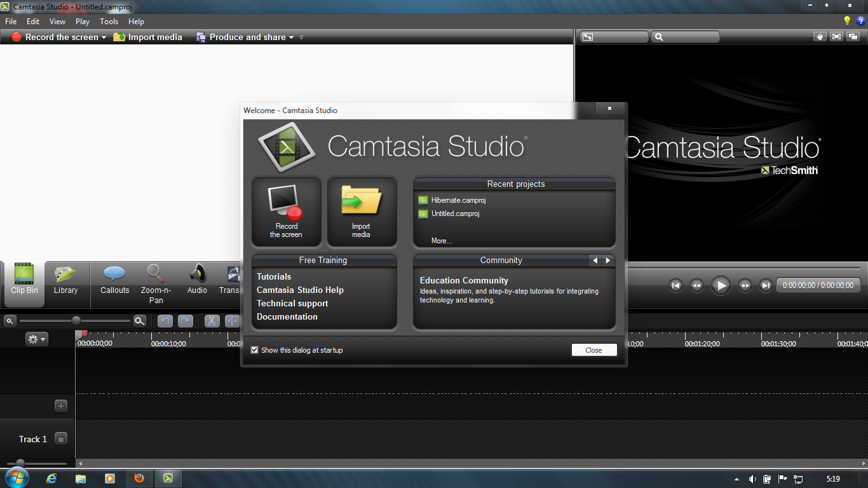Add a new track with plus button
The image size is (868, 488).
61,405
